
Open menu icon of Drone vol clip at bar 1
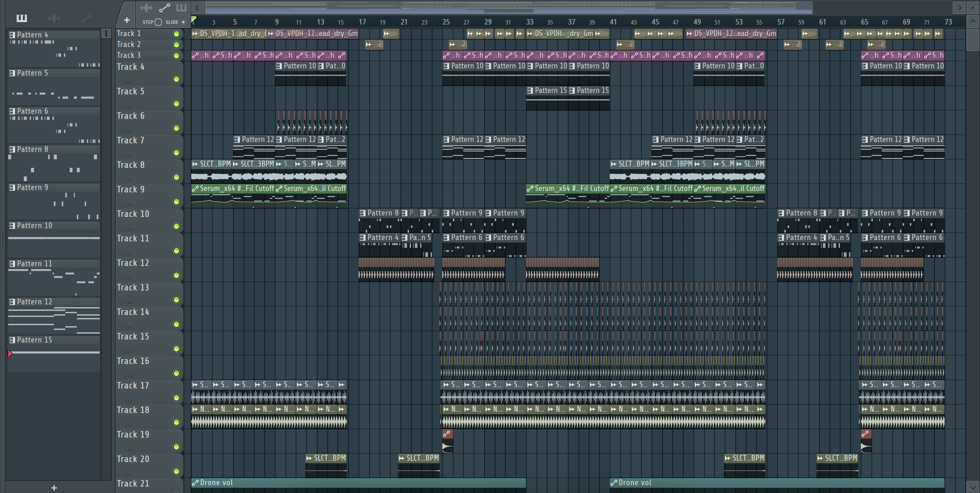[195, 483]
